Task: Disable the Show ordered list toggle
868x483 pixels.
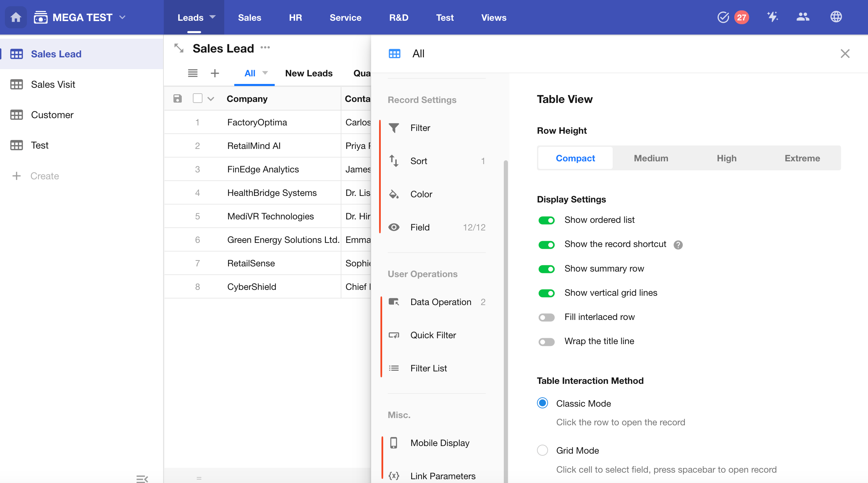Action: click(546, 220)
